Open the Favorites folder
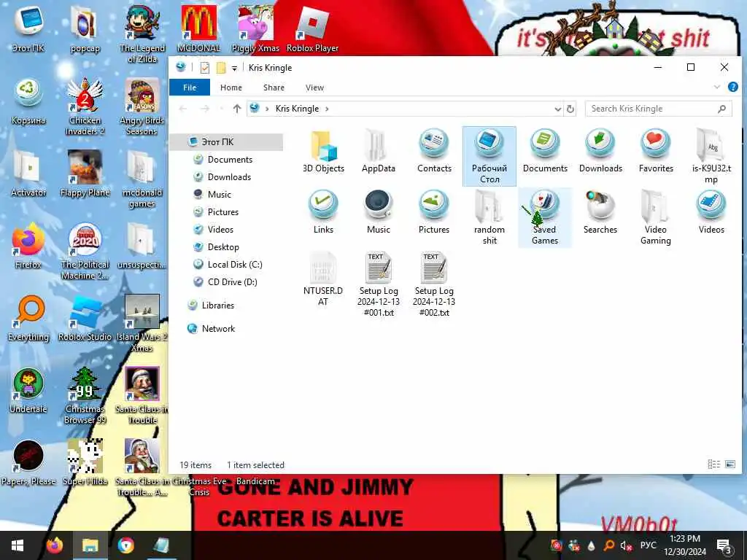 coord(656,152)
